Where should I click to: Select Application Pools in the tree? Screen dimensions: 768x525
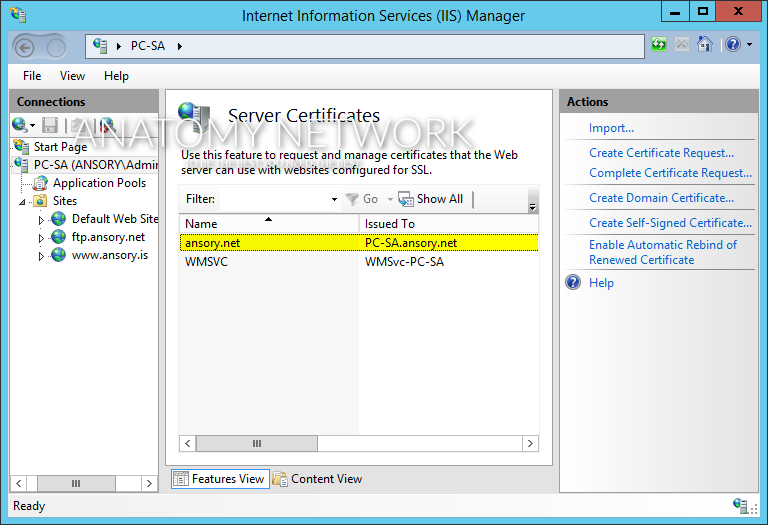[x=99, y=183]
